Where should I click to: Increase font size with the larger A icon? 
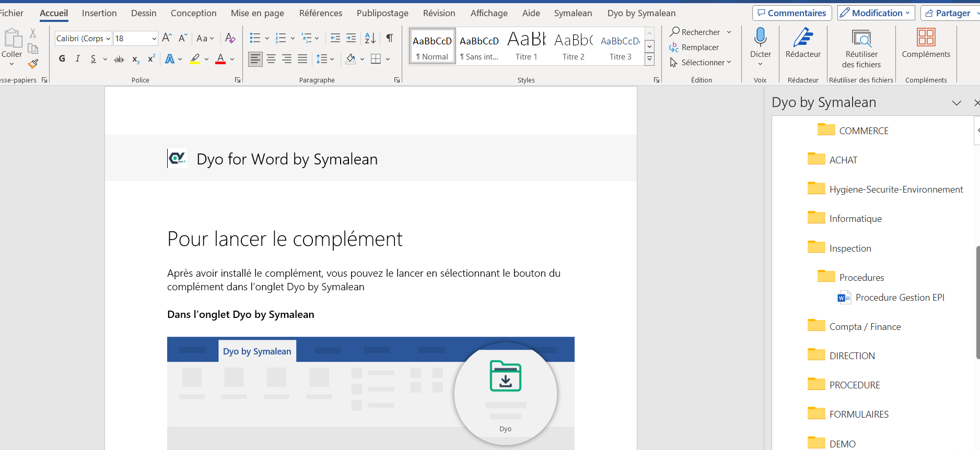[x=167, y=38]
